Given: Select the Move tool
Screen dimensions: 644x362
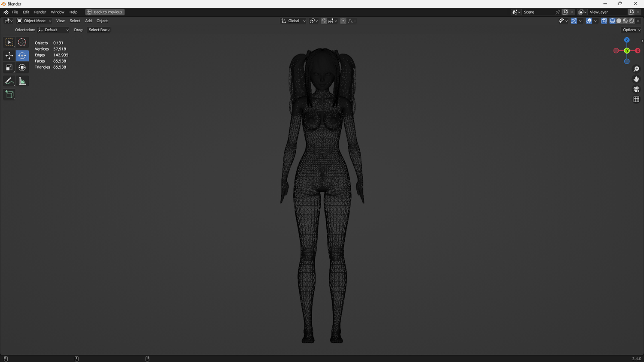Looking at the screenshot, I should tap(9, 56).
